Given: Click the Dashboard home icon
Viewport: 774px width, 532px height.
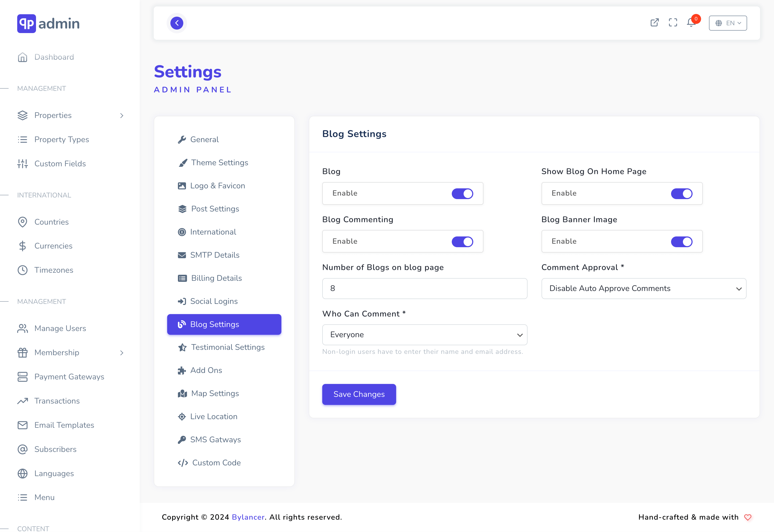Looking at the screenshot, I should [x=22, y=57].
